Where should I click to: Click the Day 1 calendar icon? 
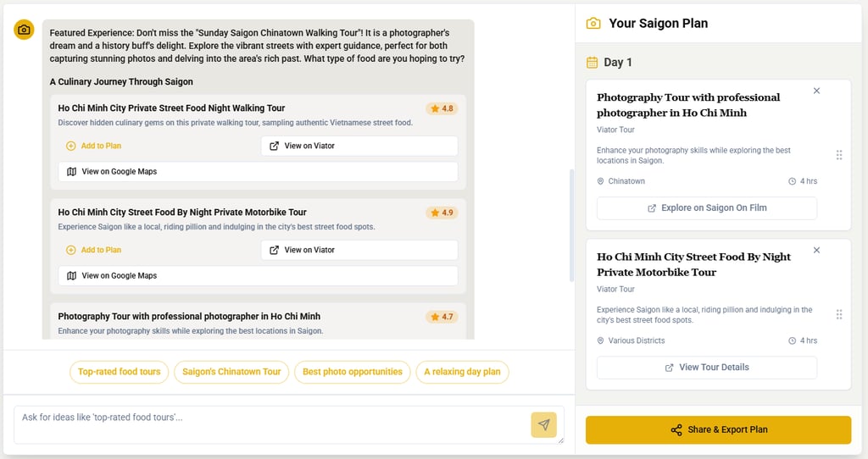[x=592, y=62]
